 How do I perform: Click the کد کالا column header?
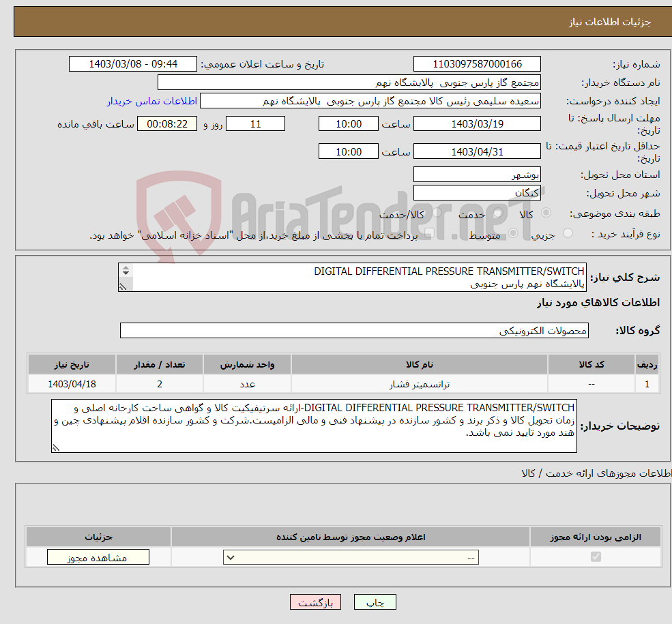[x=591, y=365]
